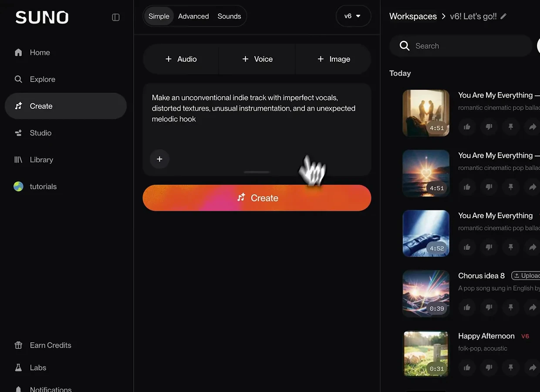Play the Chorus idea 8 thumbnail
The width and height of the screenshot is (540, 392).
pos(426,294)
